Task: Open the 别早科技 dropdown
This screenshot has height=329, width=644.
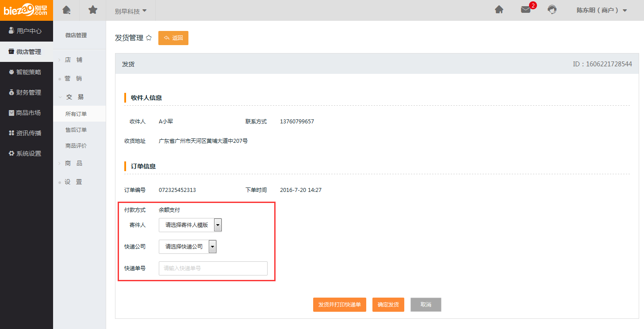Action: 130,11
